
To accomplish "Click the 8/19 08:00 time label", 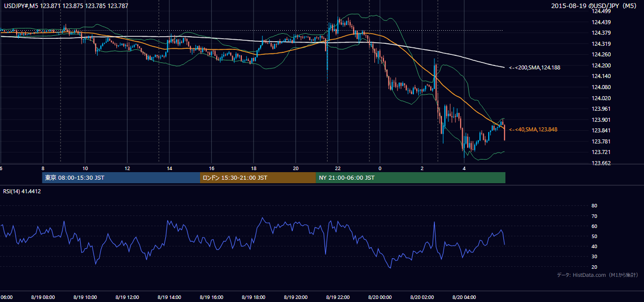I will click(43, 297).
